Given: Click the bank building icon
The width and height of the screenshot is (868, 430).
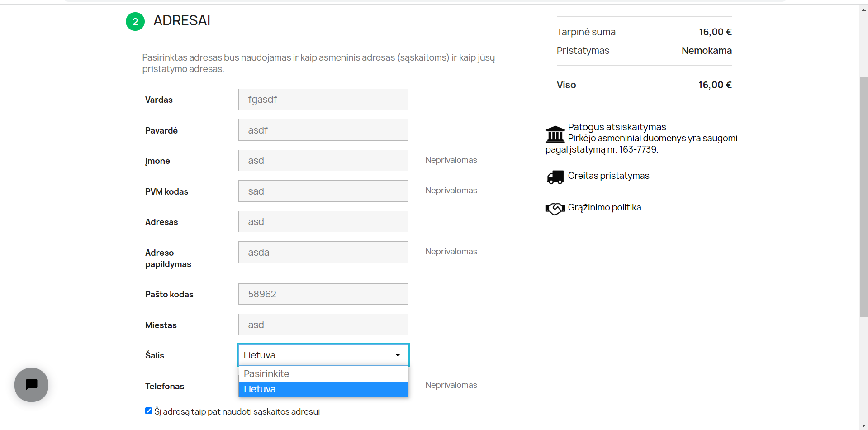Looking at the screenshot, I should tap(555, 134).
